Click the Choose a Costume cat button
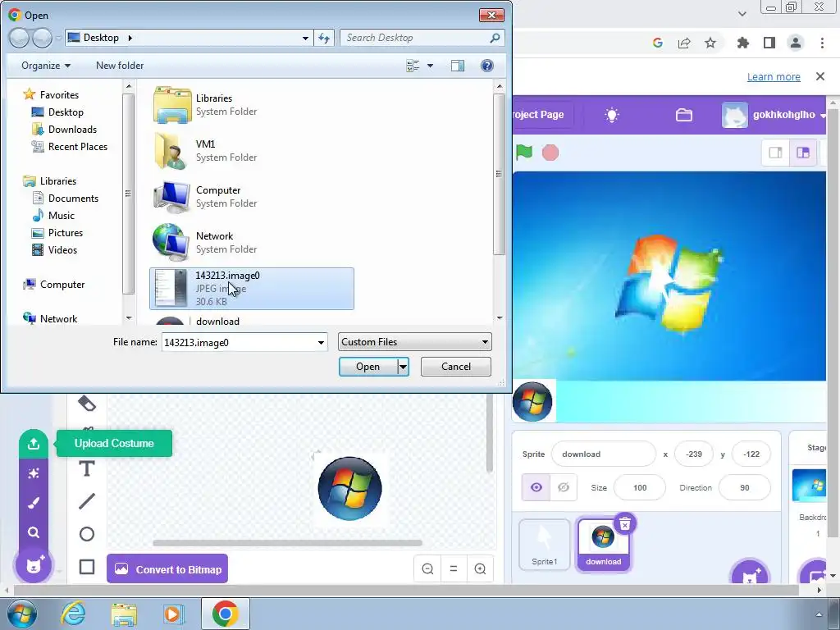Image resolution: width=840 pixels, height=630 pixels. pos(34,564)
